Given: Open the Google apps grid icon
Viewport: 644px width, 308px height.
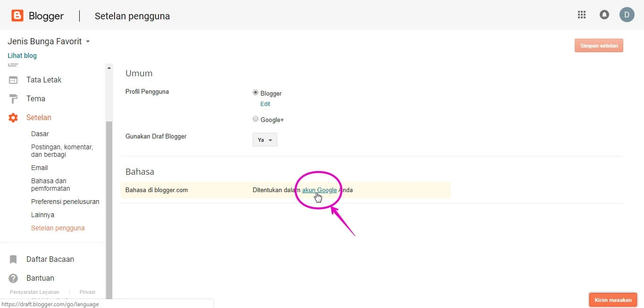Looking at the screenshot, I should (x=582, y=15).
